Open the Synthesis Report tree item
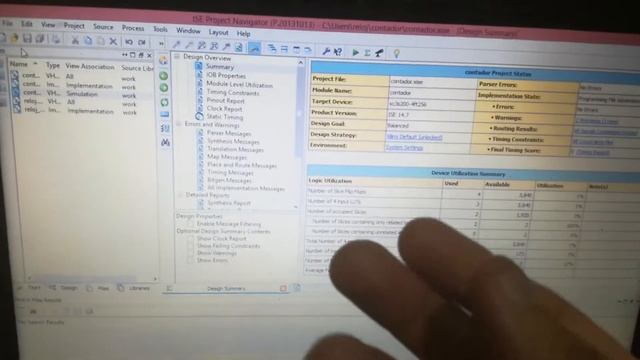This screenshot has width=640, height=360. pos(229,203)
